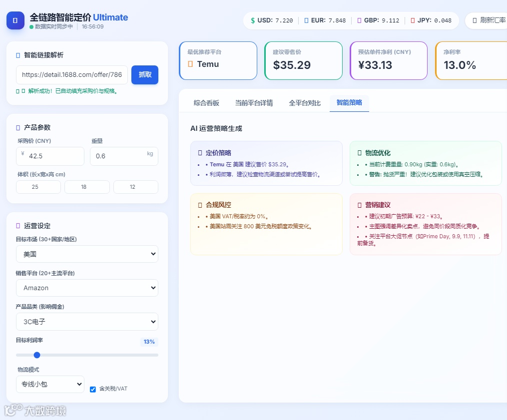507x420 pixels.
Task: Click the 合规风控 card icon
Action: 200,205
